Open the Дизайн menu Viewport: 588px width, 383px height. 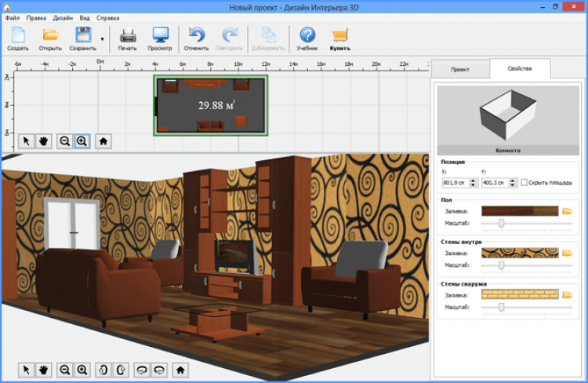click(63, 16)
